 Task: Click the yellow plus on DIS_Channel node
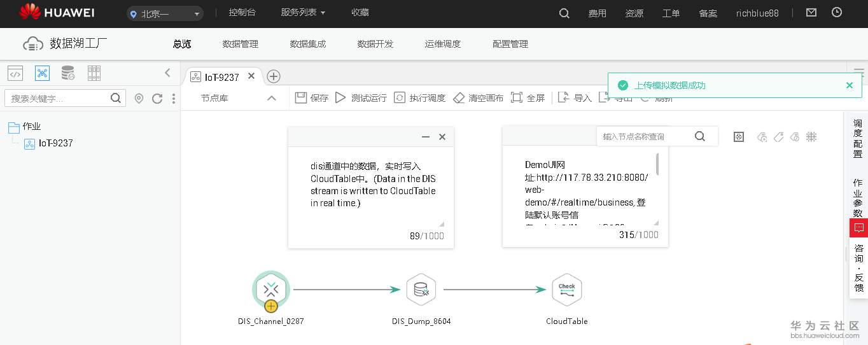click(x=271, y=306)
